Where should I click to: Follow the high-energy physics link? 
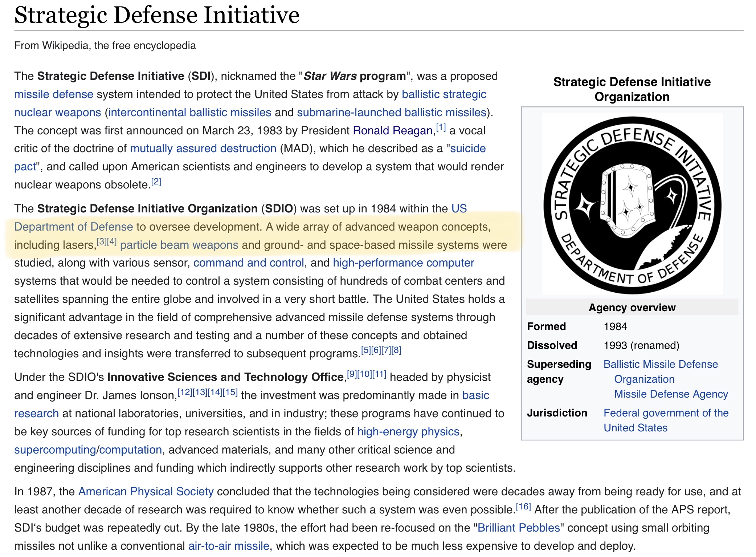click(x=408, y=432)
